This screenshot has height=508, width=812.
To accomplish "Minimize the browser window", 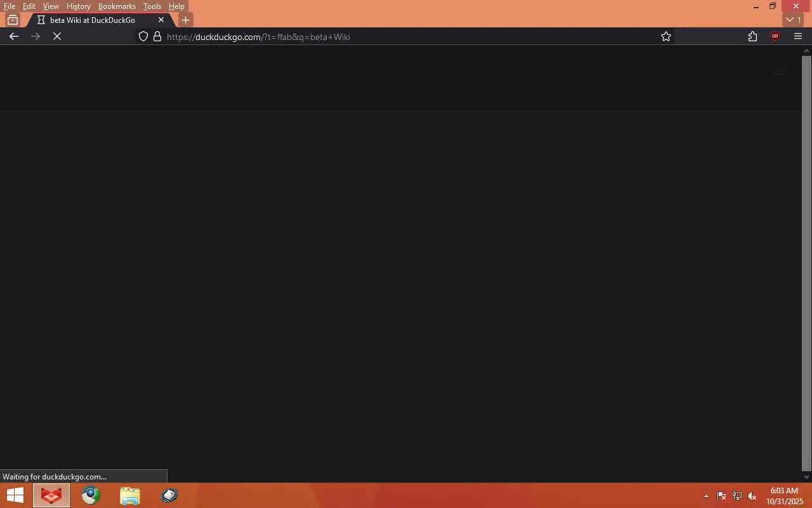I will pos(756,6).
